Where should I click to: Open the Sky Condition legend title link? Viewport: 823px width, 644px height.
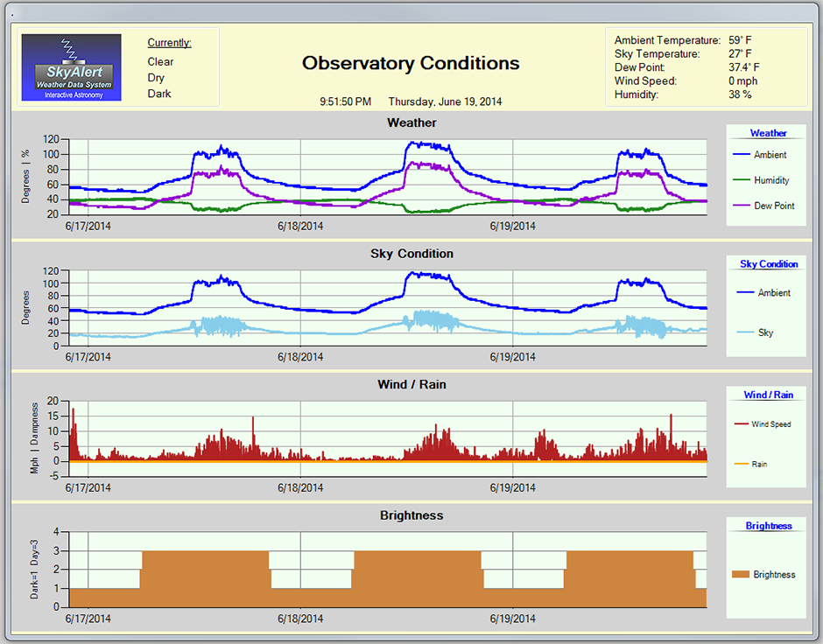click(769, 264)
